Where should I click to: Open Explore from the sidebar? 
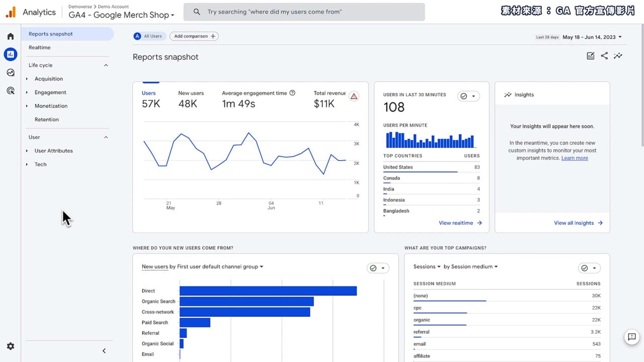(10, 72)
